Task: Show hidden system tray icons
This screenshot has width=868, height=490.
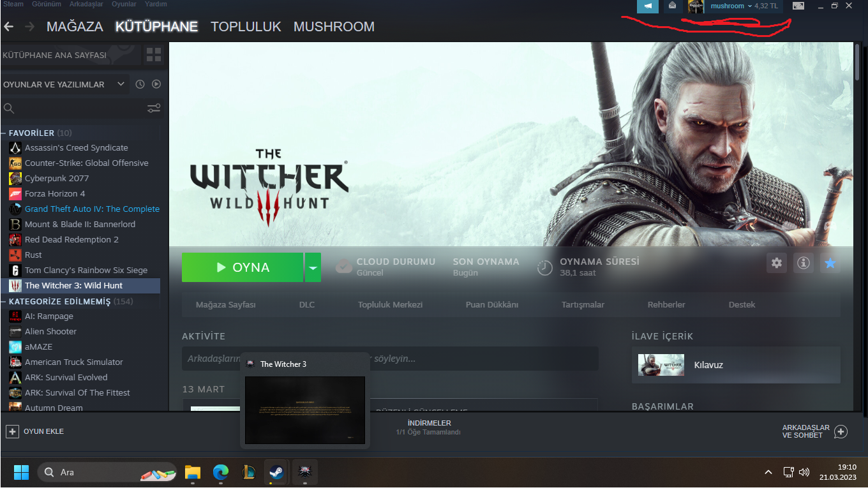Action: (768, 472)
